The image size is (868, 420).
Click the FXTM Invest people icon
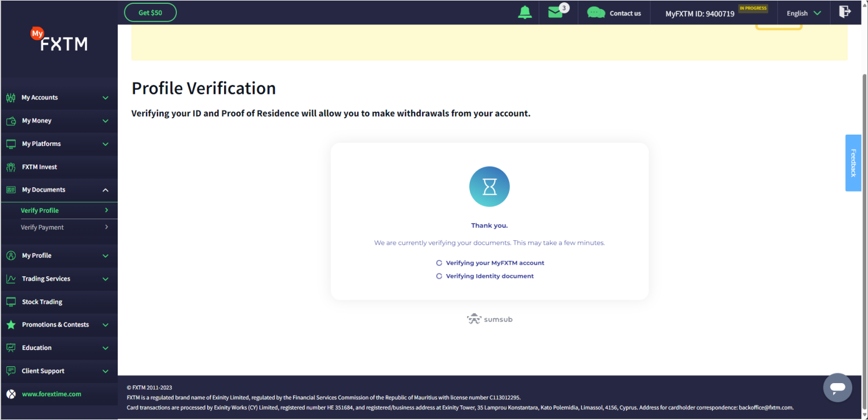(11, 167)
